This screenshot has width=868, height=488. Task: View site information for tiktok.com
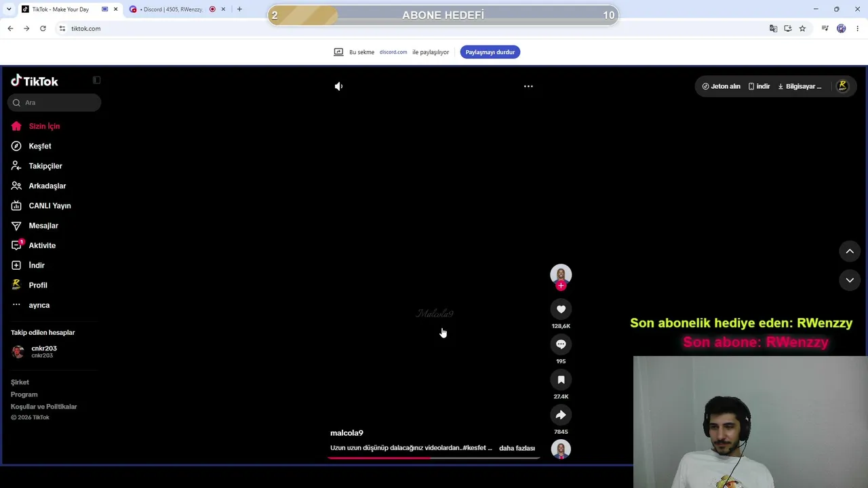pos(62,28)
